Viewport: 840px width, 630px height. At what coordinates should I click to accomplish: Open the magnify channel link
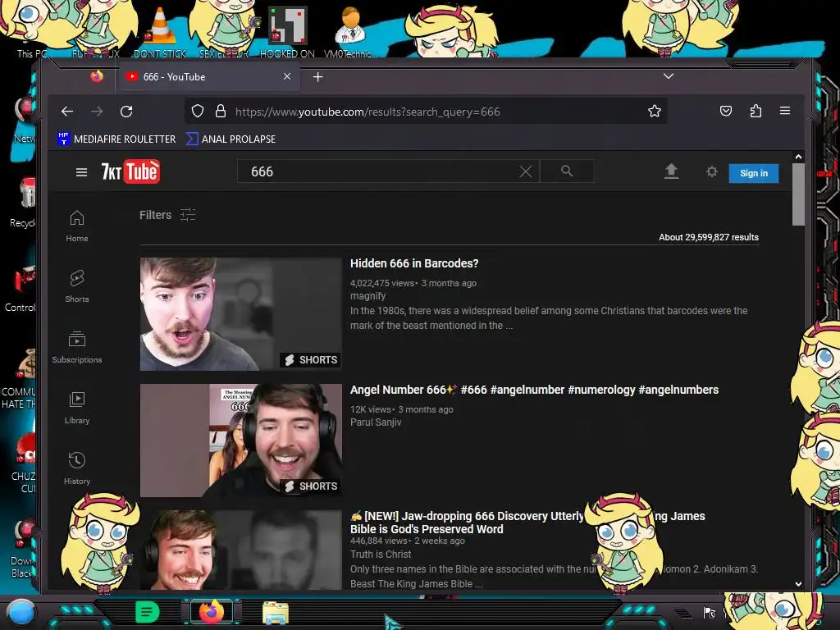367,295
